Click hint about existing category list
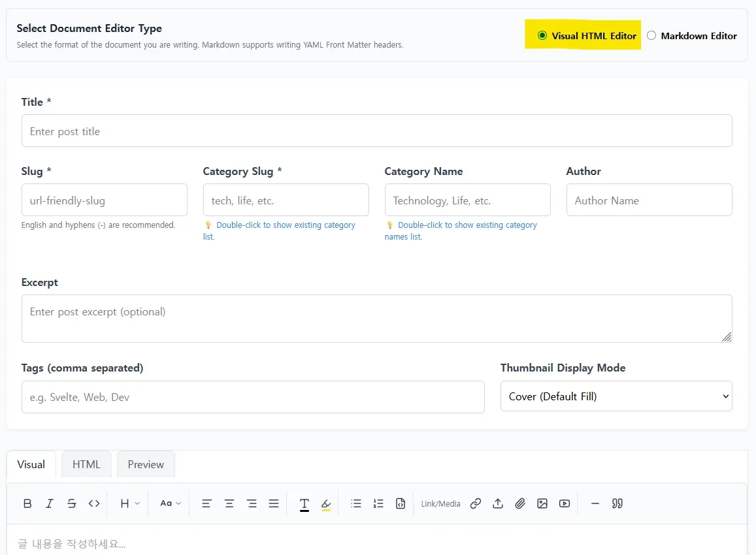Screen dimensions: 756x555 point(279,230)
